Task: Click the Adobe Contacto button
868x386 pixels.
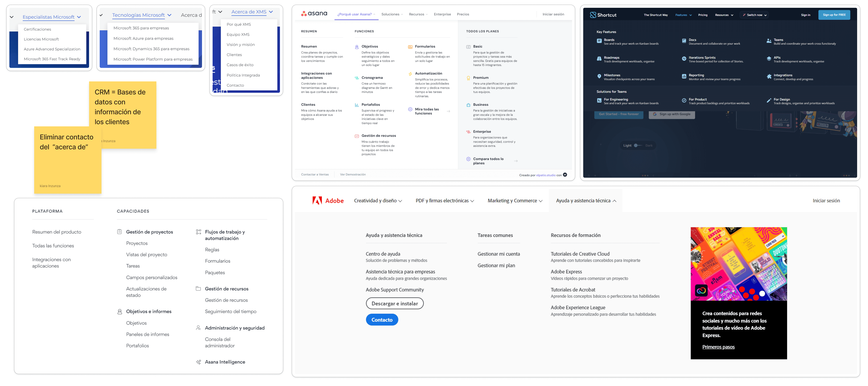Action: [x=382, y=320]
